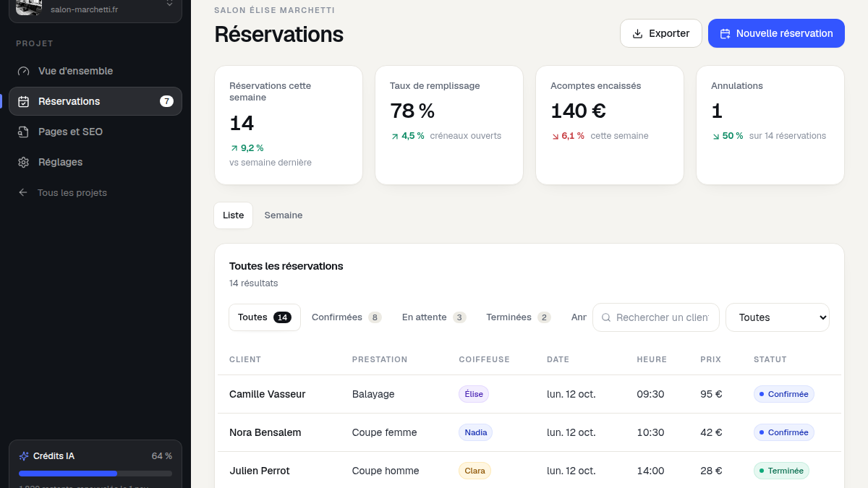
Task: Click the back arrow beside Tous les projets
Action: [x=23, y=192]
